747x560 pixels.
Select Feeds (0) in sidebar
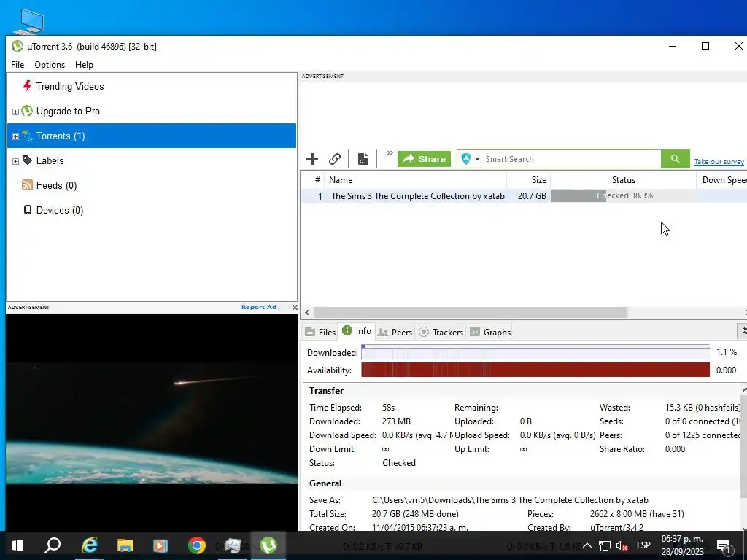(x=56, y=185)
